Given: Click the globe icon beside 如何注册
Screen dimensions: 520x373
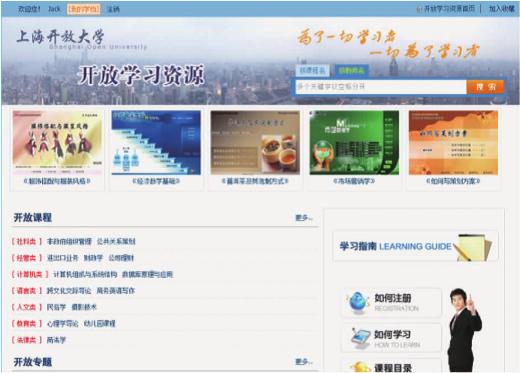Looking at the screenshot, I should 357,302.
